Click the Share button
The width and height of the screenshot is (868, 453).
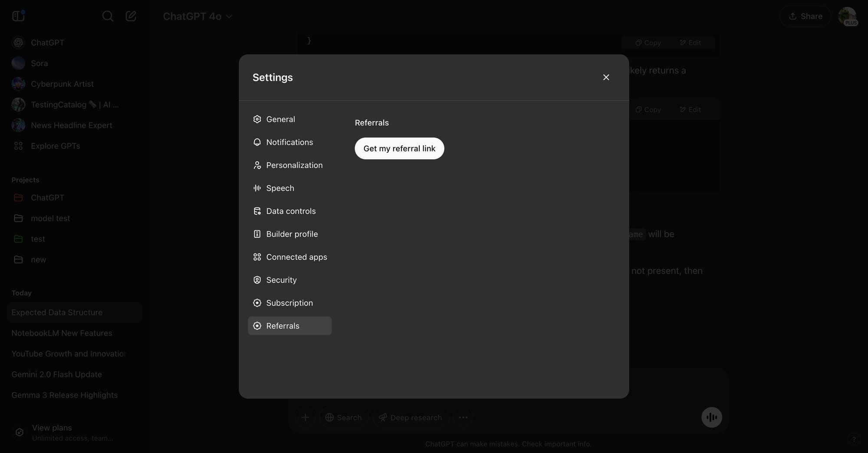click(806, 16)
